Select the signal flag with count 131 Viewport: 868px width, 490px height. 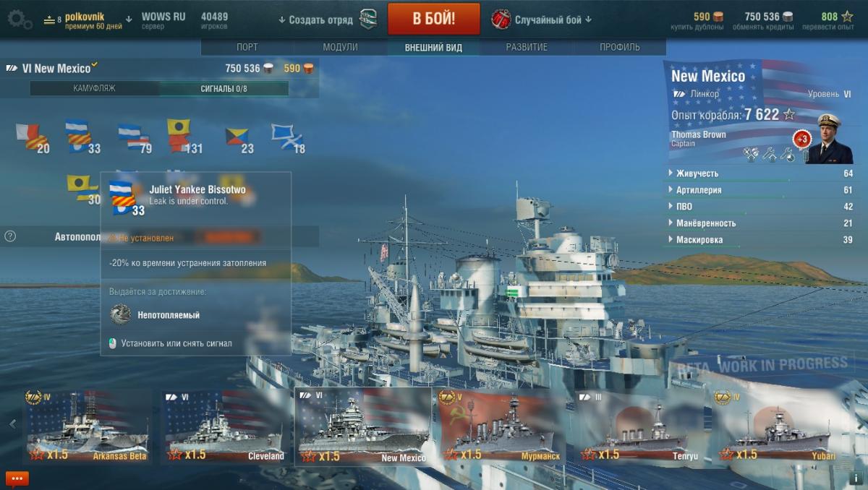(184, 137)
